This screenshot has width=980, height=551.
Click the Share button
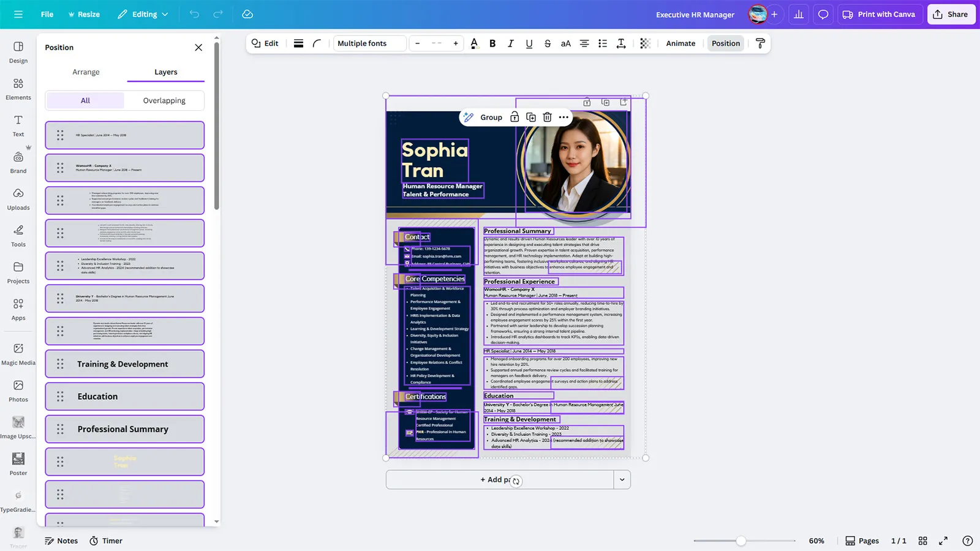point(951,14)
